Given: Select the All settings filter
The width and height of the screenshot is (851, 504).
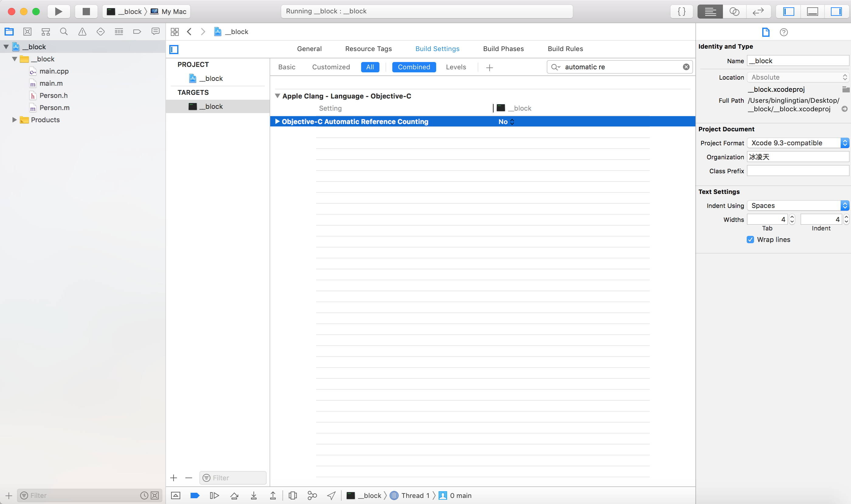Looking at the screenshot, I should coord(370,67).
